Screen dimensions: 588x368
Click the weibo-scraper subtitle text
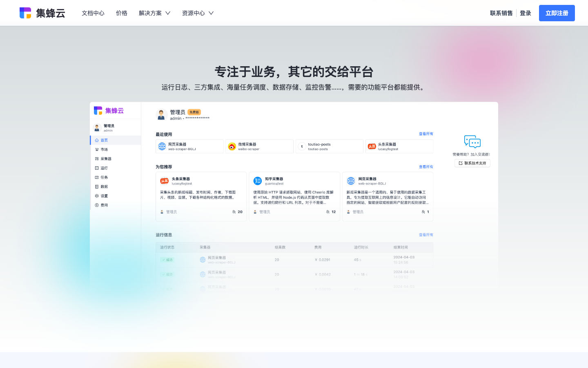249,149
